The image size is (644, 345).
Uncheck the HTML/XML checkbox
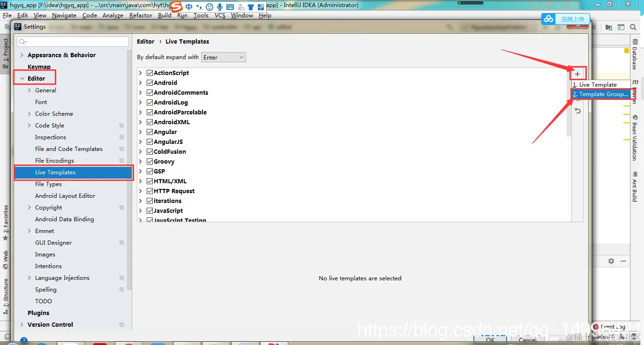(150, 181)
